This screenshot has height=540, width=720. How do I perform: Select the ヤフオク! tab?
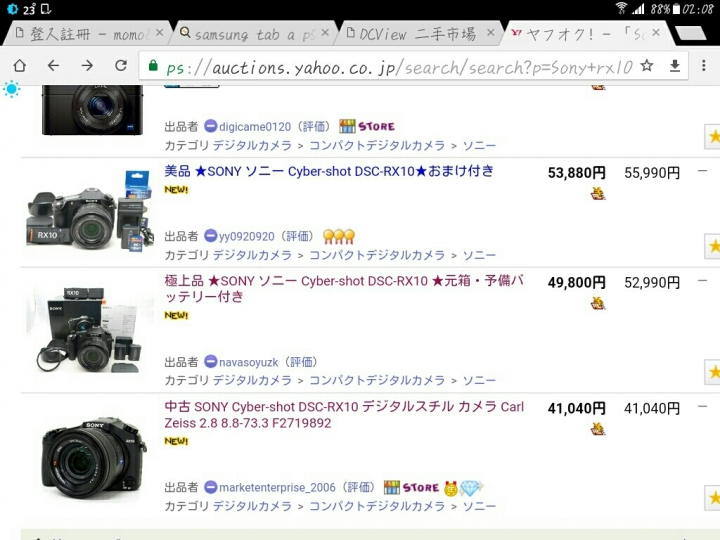583,34
